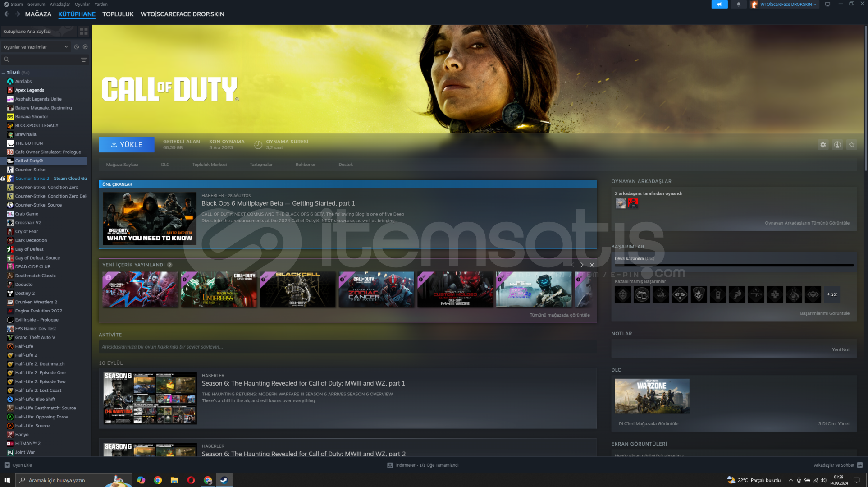Open Opera browser from the taskbar
Image resolution: width=868 pixels, height=487 pixels.
coord(191,480)
